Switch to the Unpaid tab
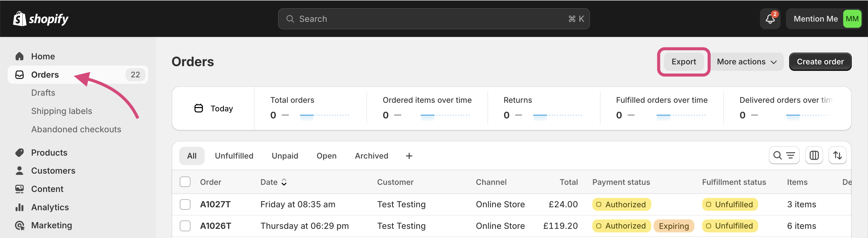 (285, 156)
